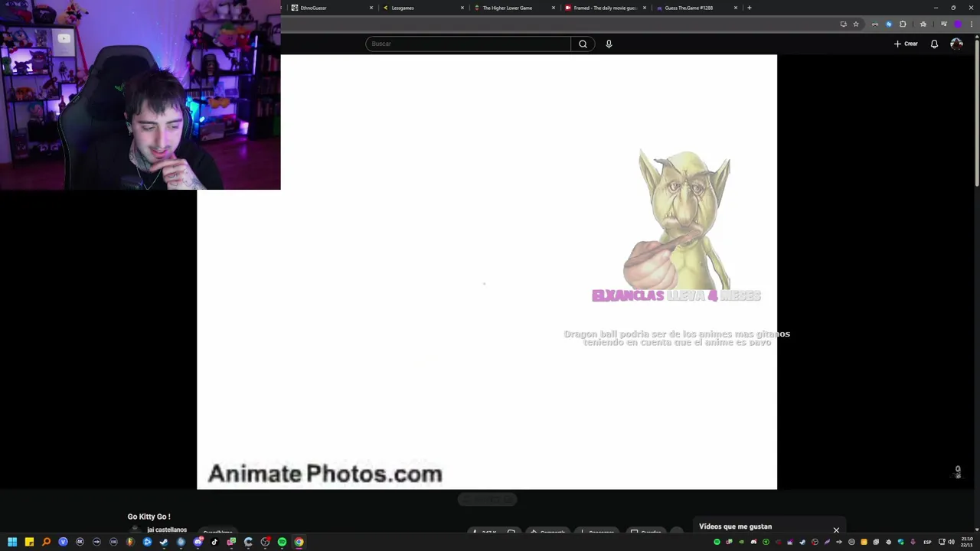The height and width of the screenshot is (551, 980).
Task: Open TikTok from the taskbar
Action: point(214,542)
